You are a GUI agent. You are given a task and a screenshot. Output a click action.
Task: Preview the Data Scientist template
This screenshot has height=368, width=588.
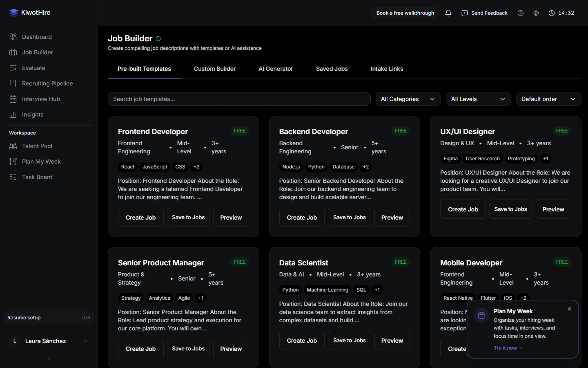(392, 341)
